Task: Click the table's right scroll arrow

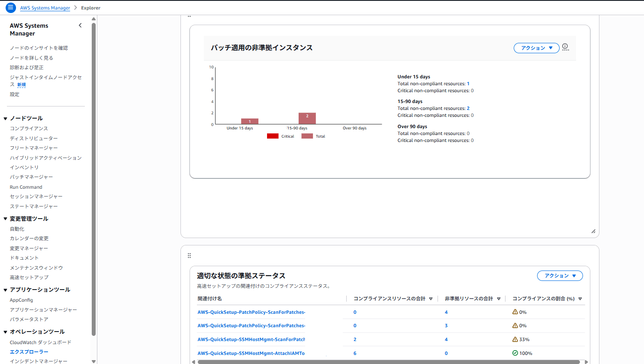Action: tap(586, 362)
